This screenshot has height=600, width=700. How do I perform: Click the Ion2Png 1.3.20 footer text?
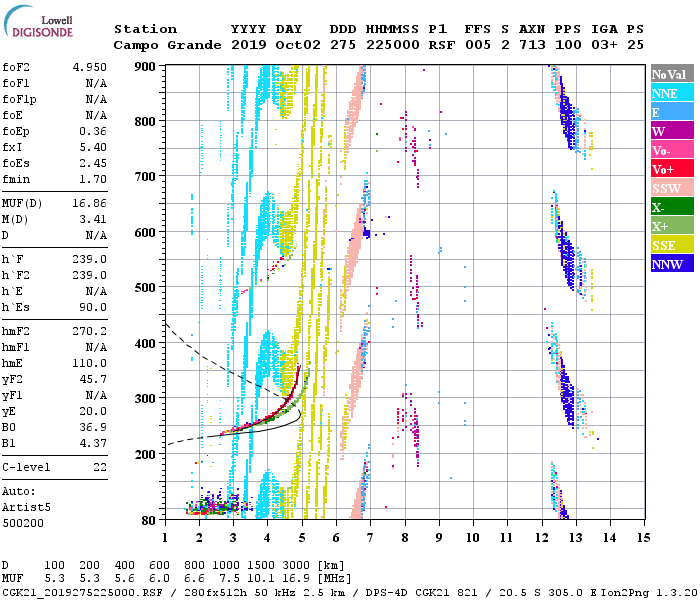(x=650, y=593)
